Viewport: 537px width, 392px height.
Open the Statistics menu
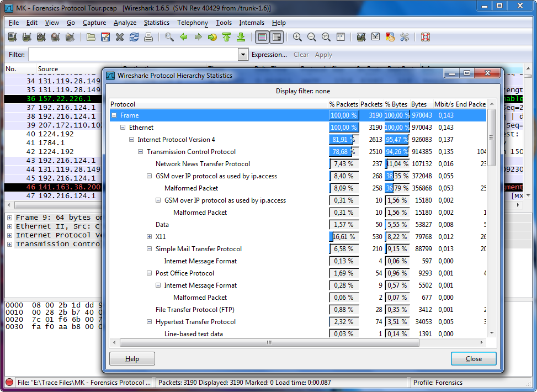156,23
